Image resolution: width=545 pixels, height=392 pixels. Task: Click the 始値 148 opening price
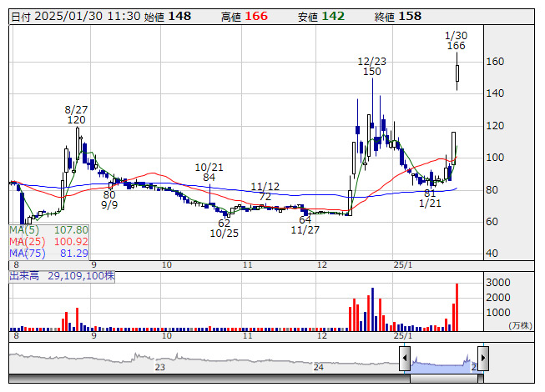pos(168,17)
